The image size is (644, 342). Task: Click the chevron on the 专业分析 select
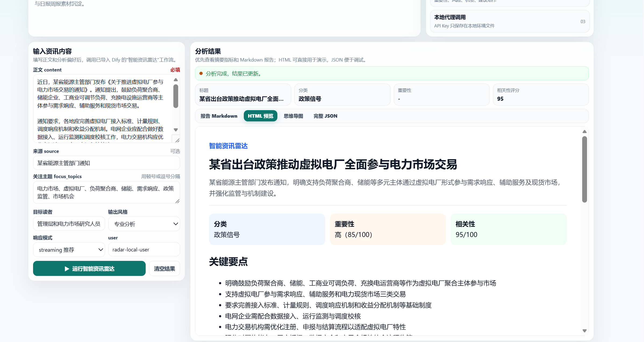pos(176,224)
